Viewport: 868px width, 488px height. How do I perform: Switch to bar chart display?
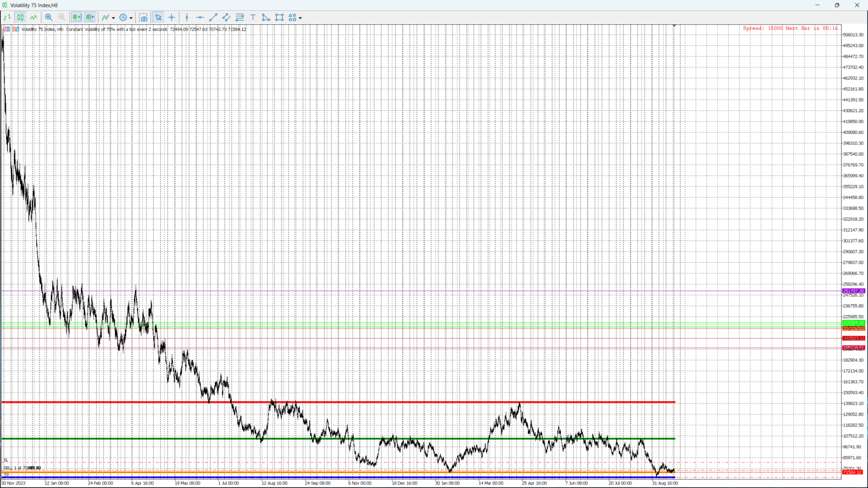tap(7, 18)
